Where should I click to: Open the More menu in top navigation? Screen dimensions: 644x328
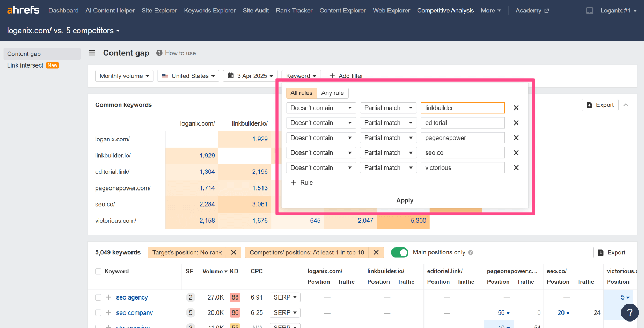[491, 10]
